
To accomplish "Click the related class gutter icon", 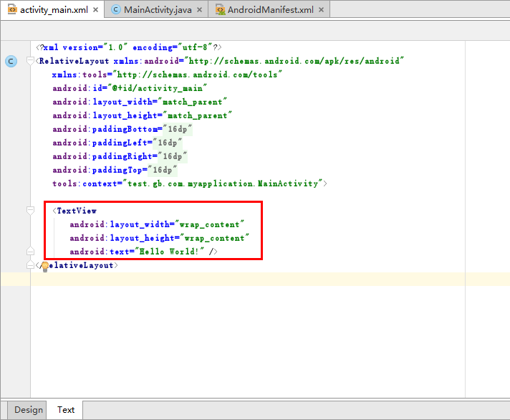I will click(x=11, y=61).
